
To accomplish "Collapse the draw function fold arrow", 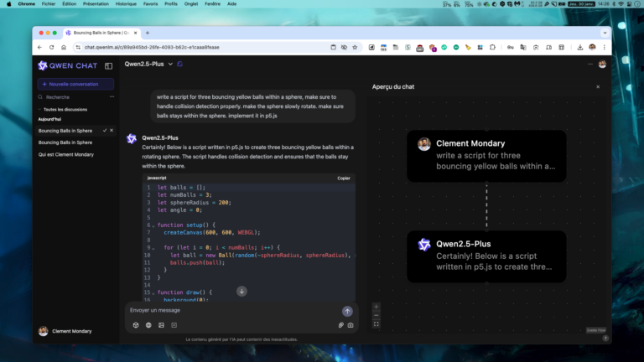I will pyautogui.click(x=153, y=293).
